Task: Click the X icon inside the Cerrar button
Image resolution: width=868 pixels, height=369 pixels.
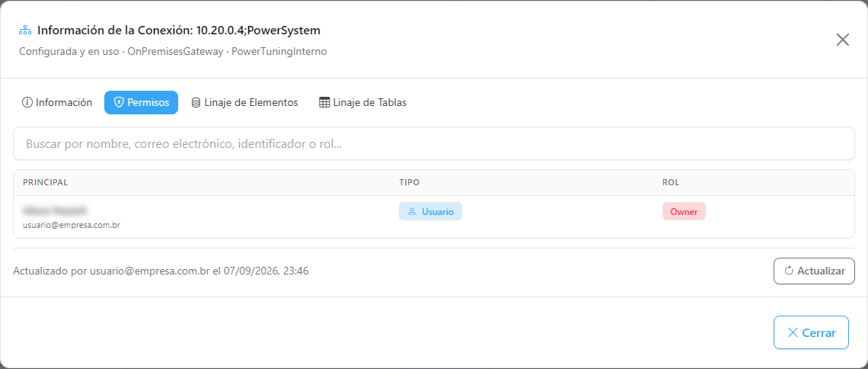Action: pos(793,332)
